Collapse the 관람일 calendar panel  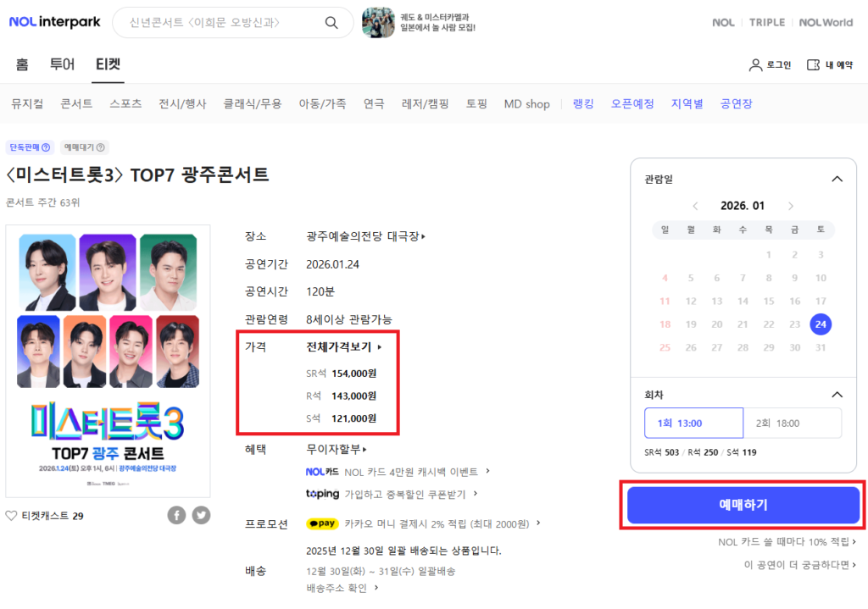(x=837, y=179)
